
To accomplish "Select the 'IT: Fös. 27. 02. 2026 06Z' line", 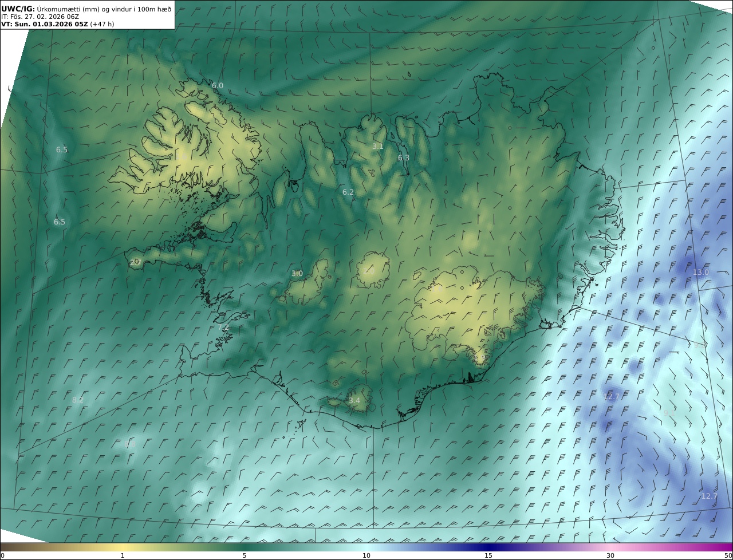I will coord(40,17).
